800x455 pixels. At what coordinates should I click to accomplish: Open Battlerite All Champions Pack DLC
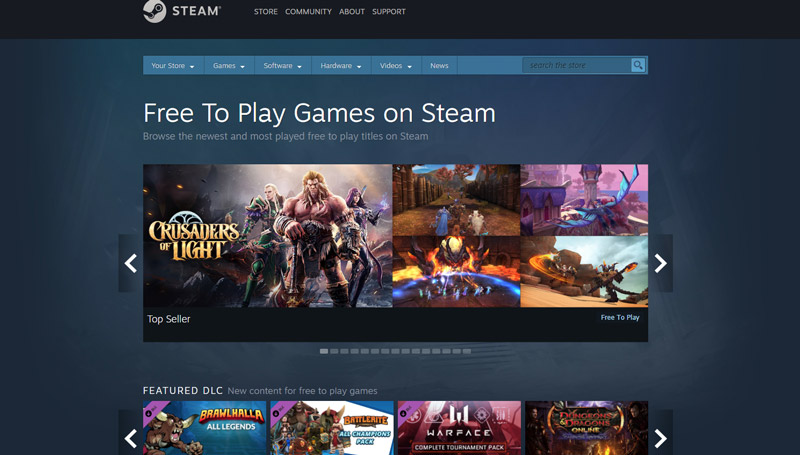[332, 428]
